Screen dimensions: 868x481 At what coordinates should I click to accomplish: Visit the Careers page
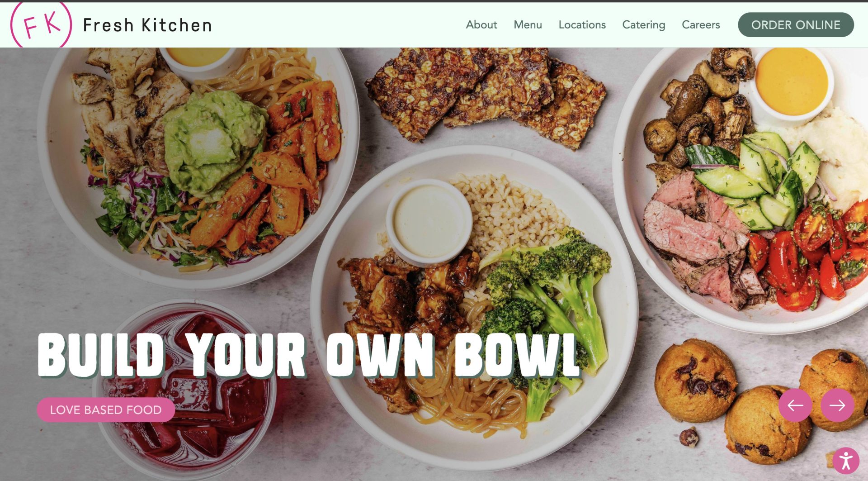701,25
